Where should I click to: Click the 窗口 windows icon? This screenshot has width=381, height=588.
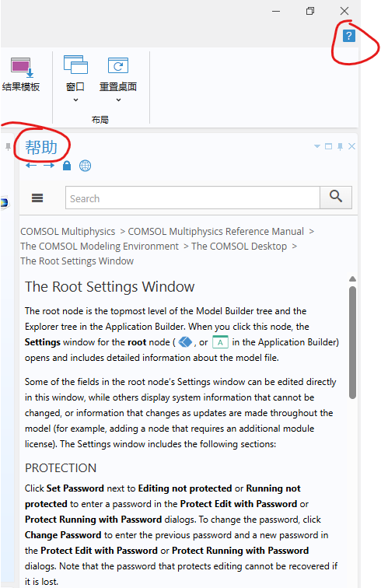tap(75, 65)
